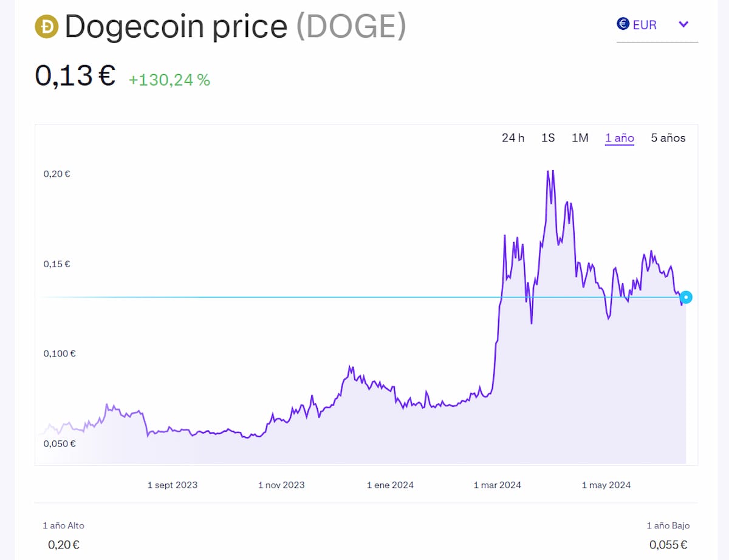Image resolution: width=729 pixels, height=560 pixels.
Task: Switch to the 5 años view
Action: coord(668,138)
